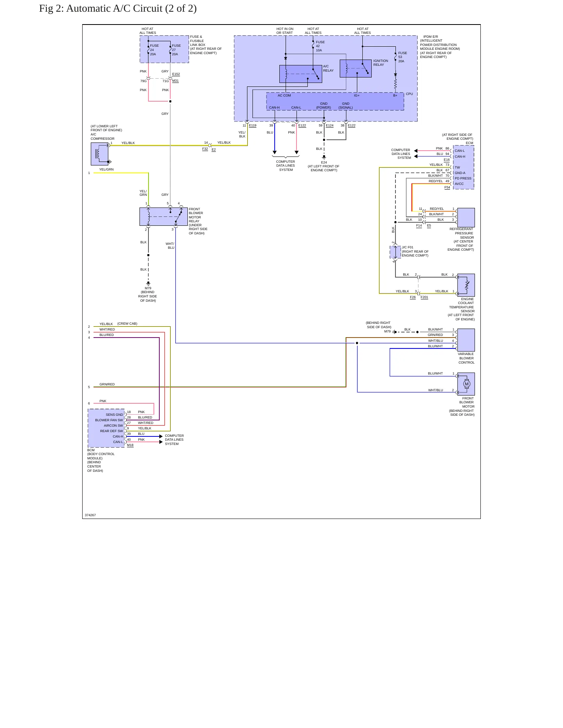Click the 'REAR DEF SW' BCM terminal

(x=111, y=431)
